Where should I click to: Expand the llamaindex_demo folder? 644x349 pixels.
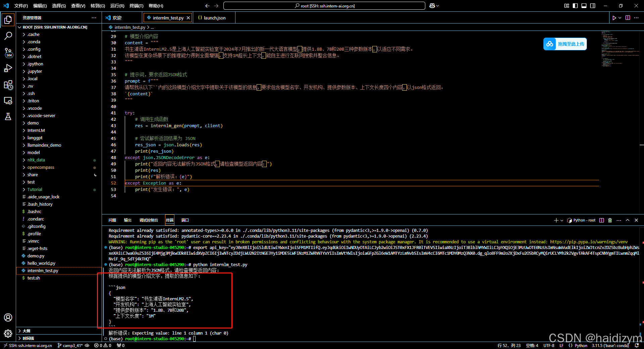(x=59, y=145)
